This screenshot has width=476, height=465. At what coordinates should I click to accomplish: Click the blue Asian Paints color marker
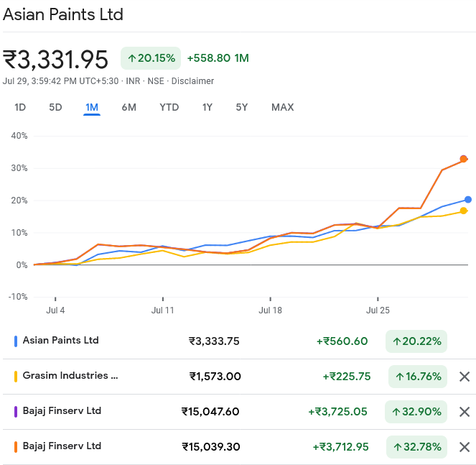(16, 341)
